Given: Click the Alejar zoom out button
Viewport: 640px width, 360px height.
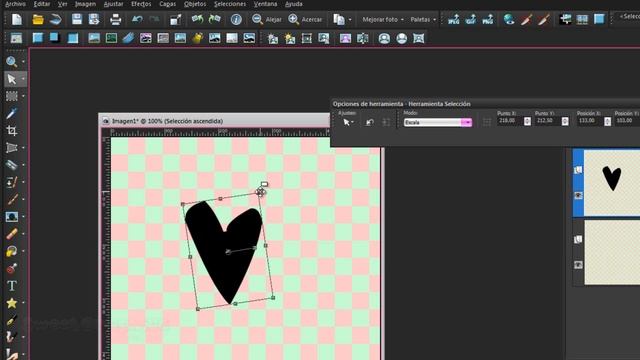Looking at the screenshot, I should [267, 19].
